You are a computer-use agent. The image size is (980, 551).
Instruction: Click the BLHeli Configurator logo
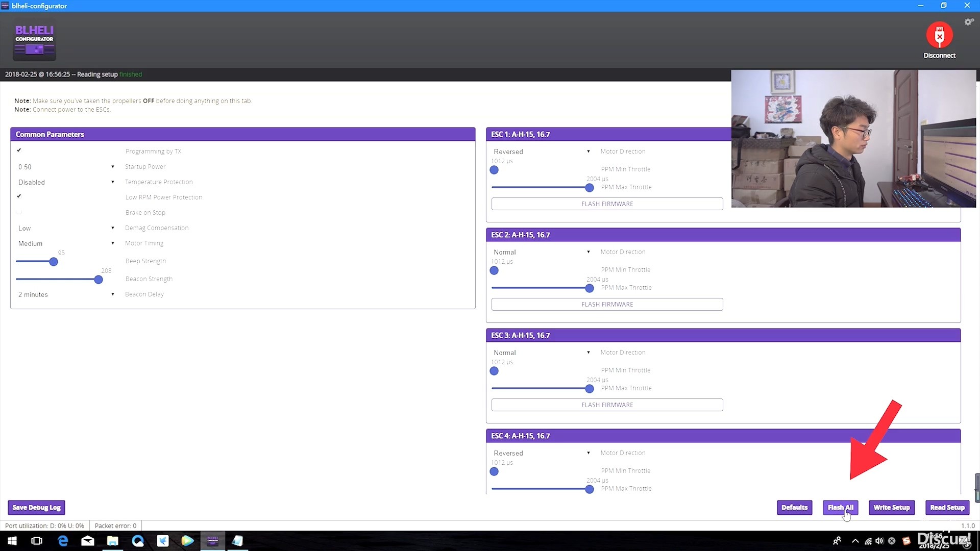[x=34, y=40]
